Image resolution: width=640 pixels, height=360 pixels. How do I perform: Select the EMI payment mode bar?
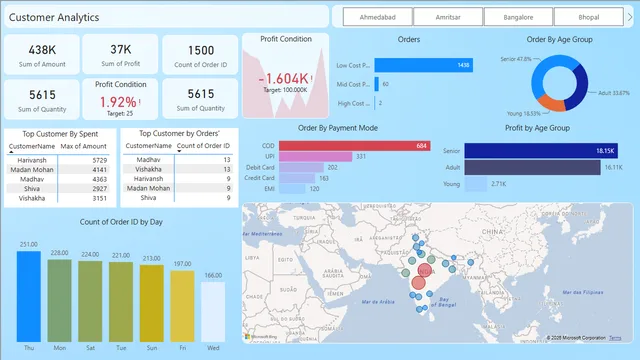click(292, 189)
